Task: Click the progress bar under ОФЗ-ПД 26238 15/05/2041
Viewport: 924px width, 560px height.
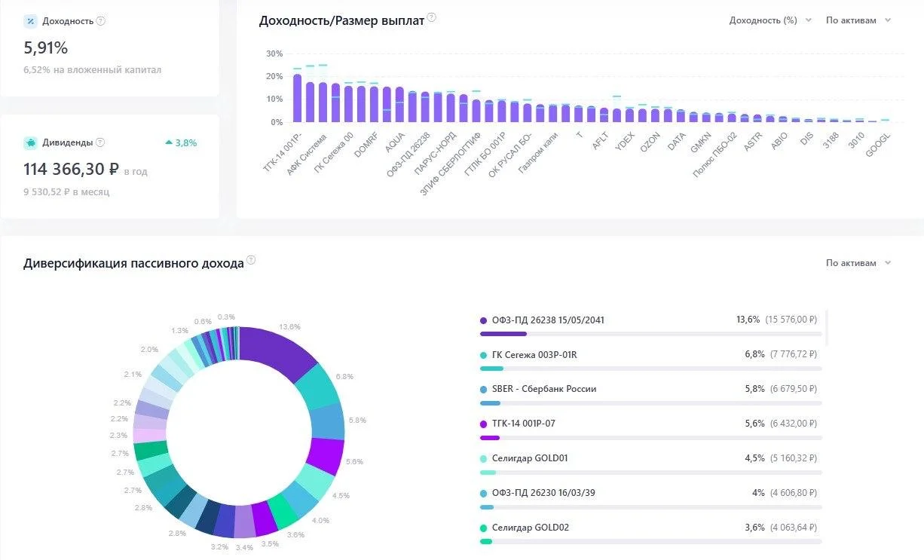Action: pyautogui.click(x=650, y=334)
